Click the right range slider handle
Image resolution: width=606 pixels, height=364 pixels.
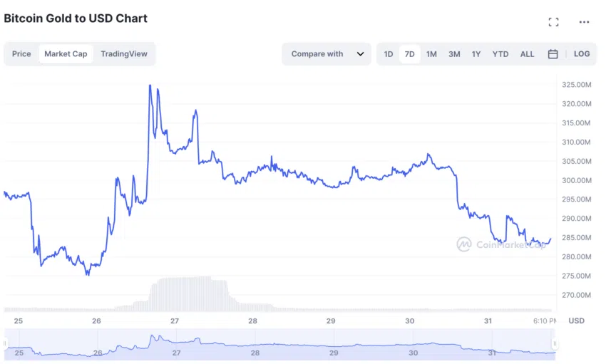[x=555, y=344]
